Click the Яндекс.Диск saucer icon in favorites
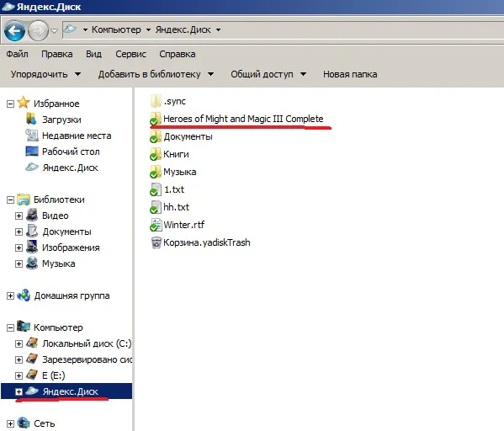Image resolution: width=504 pixels, height=431 pixels. [32, 167]
